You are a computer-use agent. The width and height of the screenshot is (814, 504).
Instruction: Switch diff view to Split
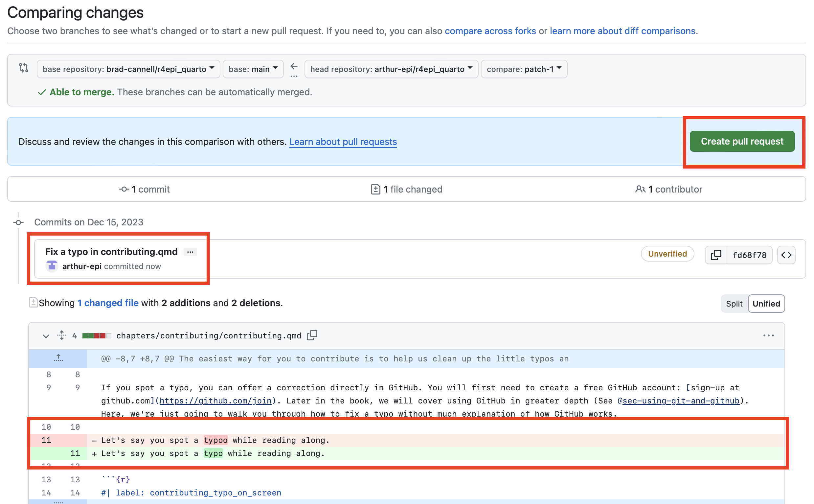point(734,304)
